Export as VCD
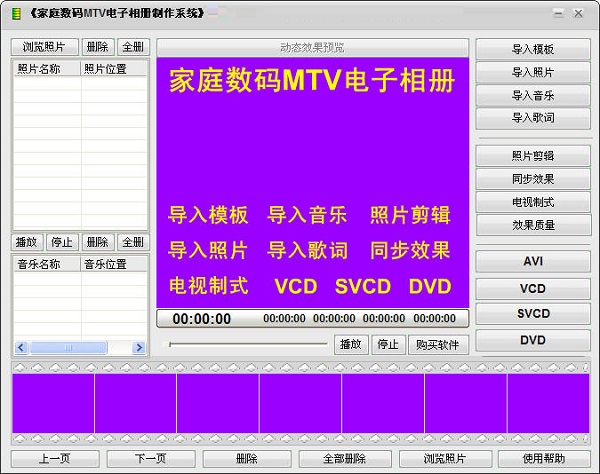This screenshot has height=474, width=600. pos(533,288)
